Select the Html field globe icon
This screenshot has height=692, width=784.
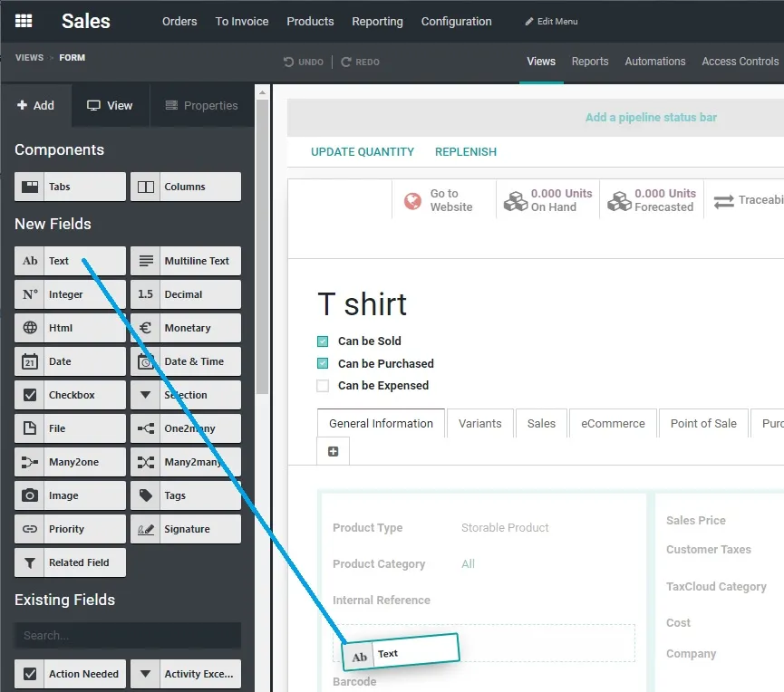[x=31, y=328]
